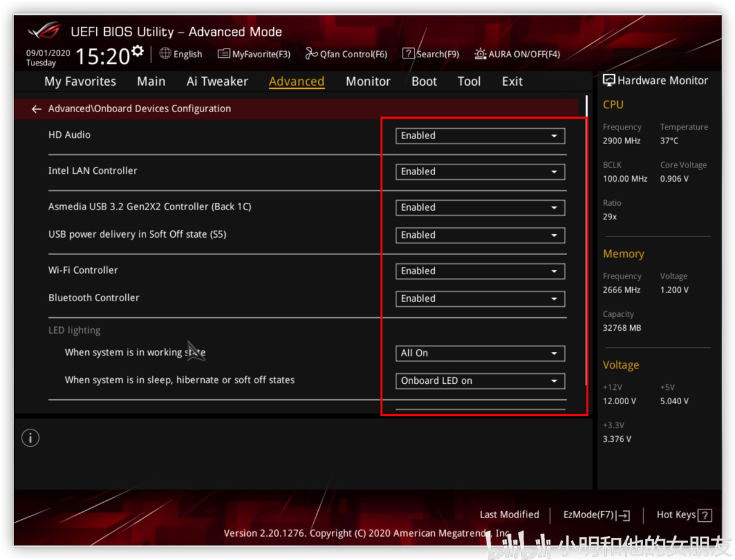Click the BCLK 100.00 MHz value
The image size is (735, 560).
coord(625,179)
